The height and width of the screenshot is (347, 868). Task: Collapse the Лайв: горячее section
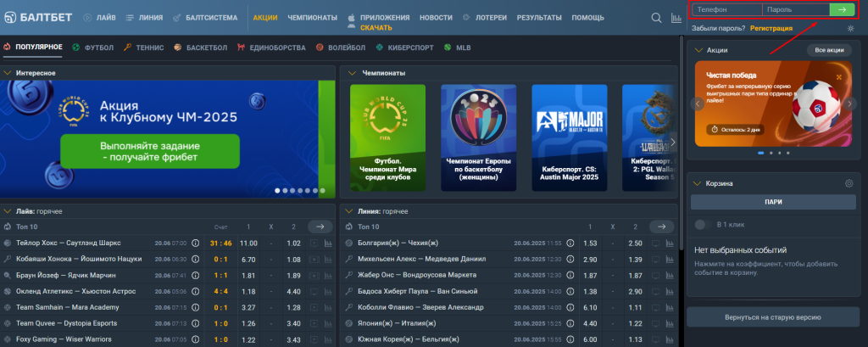tap(7, 211)
